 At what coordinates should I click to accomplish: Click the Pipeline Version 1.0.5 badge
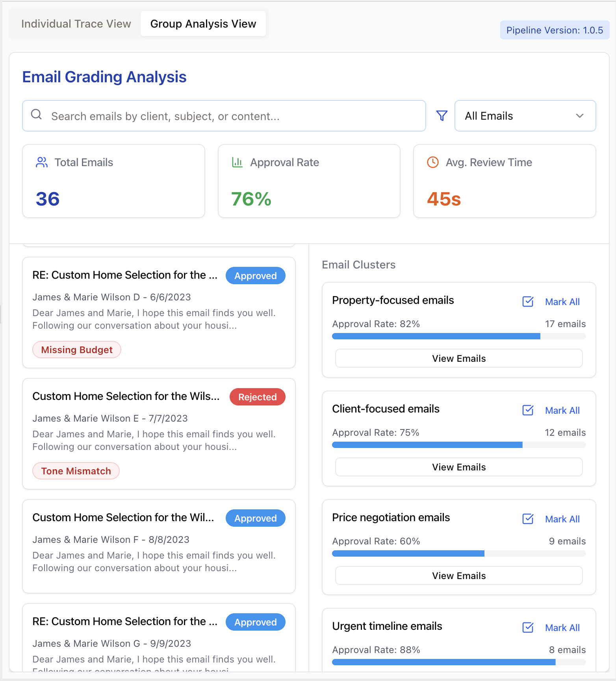click(x=555, y=30)
